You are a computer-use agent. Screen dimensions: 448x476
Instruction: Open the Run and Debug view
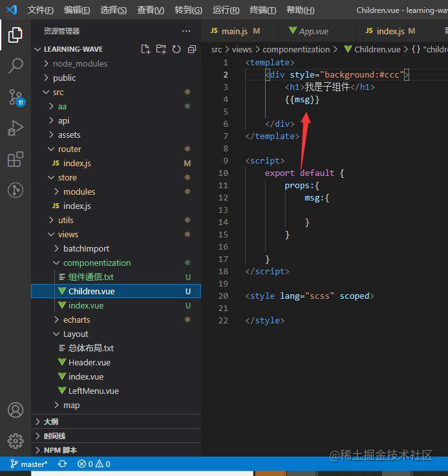tap(15, 128)
